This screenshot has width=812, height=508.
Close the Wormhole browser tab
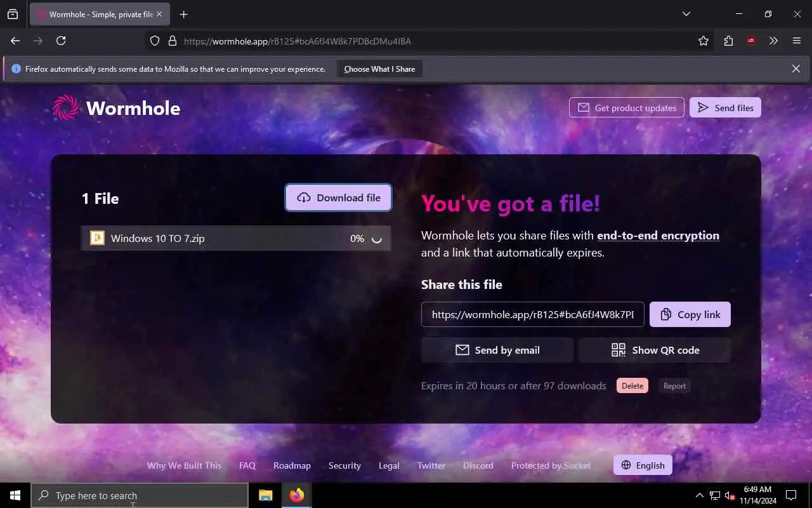(x=159, y=14)
